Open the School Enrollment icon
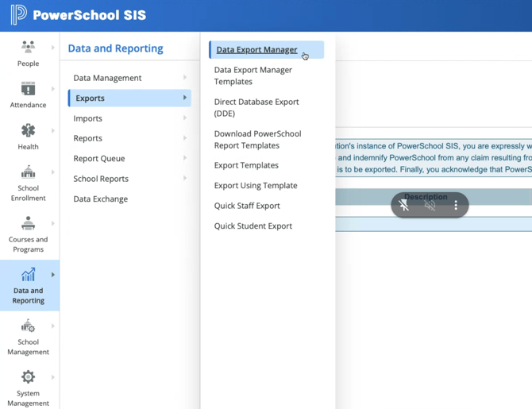532x409 pixels. [28, 172]
